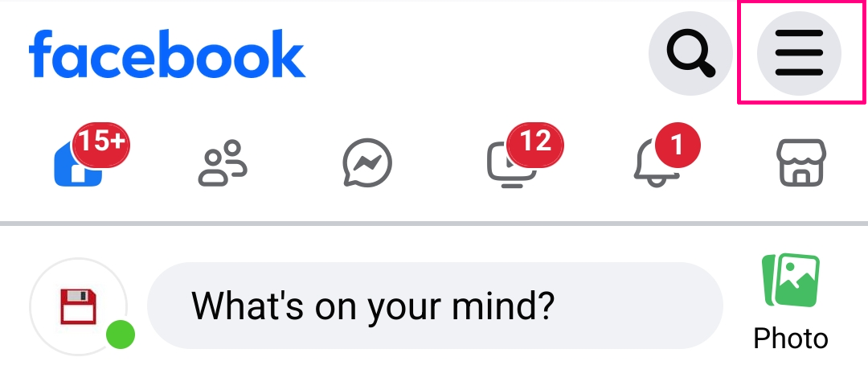Tap the blue facebook logo
The image size is (868, 390).
166,54
